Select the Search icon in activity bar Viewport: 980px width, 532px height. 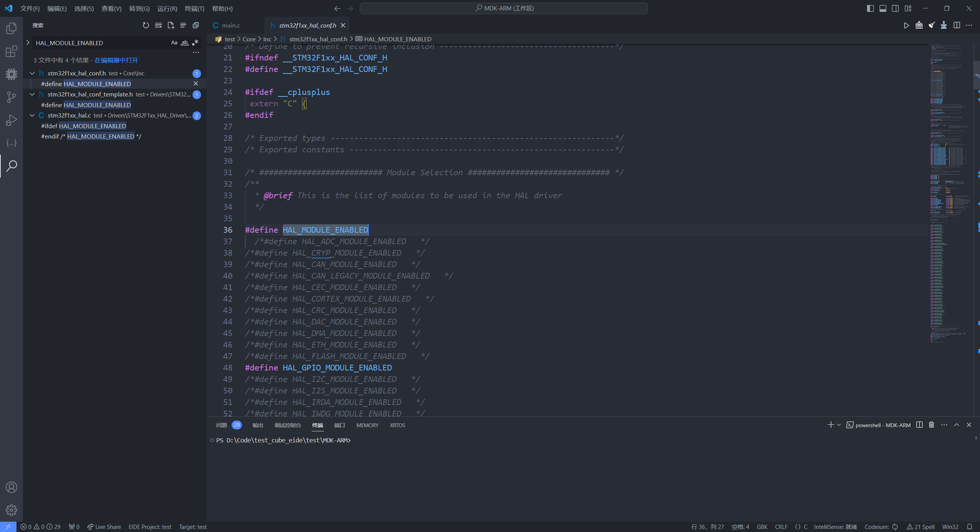click(x=11, y=166)
